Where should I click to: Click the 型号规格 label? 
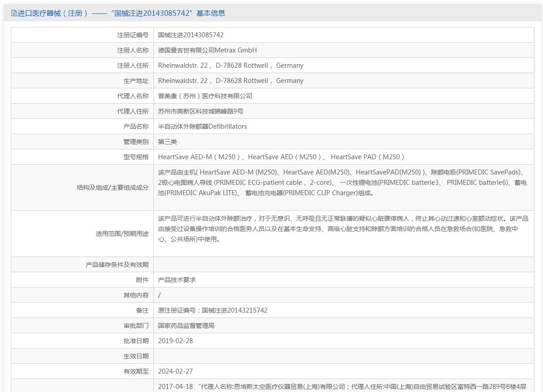coord(136,157)
